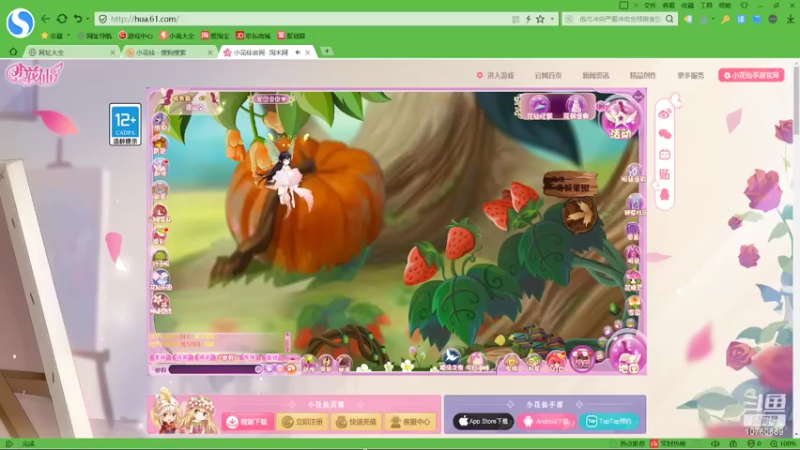Open the 更多服务 nav item
Image resolution: width=800 pixels, height=450 pixels.
[691, 75]
